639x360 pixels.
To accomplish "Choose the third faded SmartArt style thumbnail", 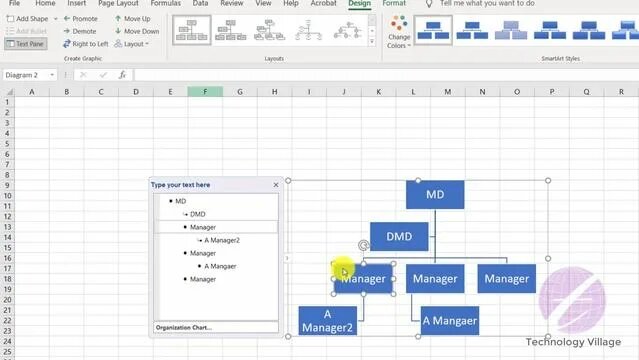I will click(511, 30).
